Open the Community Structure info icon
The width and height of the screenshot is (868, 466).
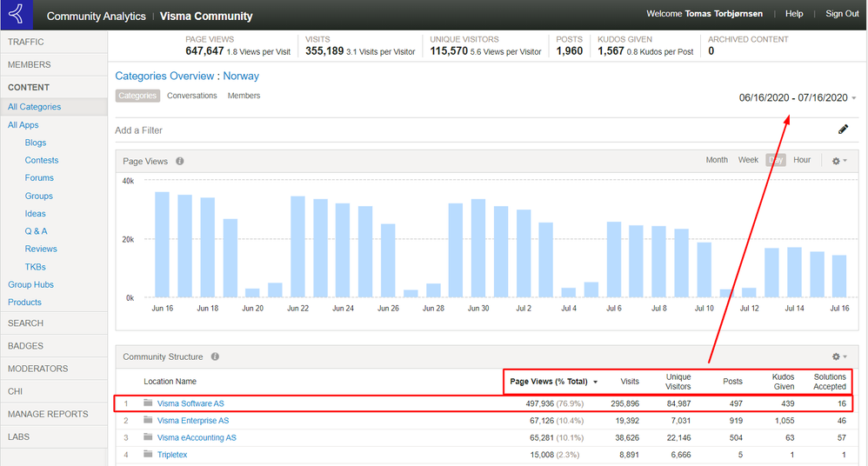215,356
